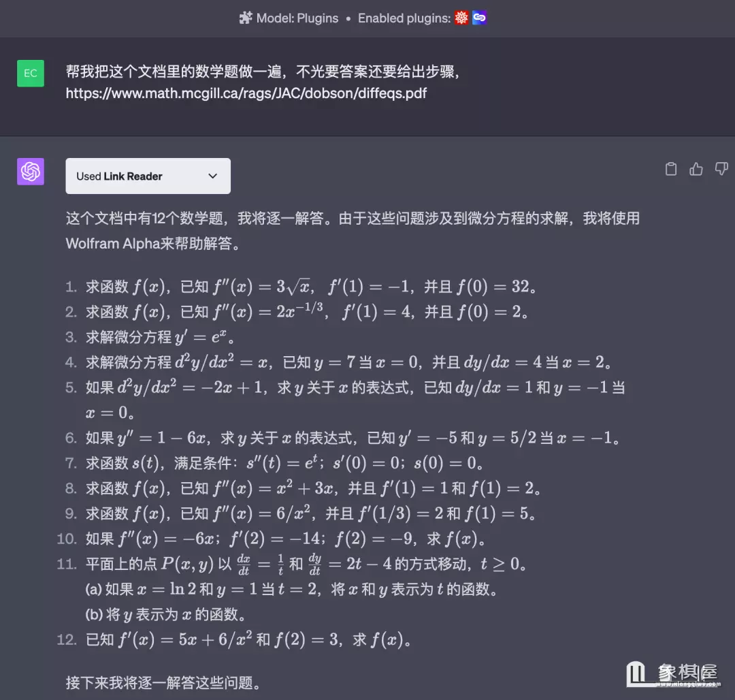Screen dimensions: 735x700
Task: Click the closing sentence 接下来我将逐一解答这些问题
Action: [163, 682]
